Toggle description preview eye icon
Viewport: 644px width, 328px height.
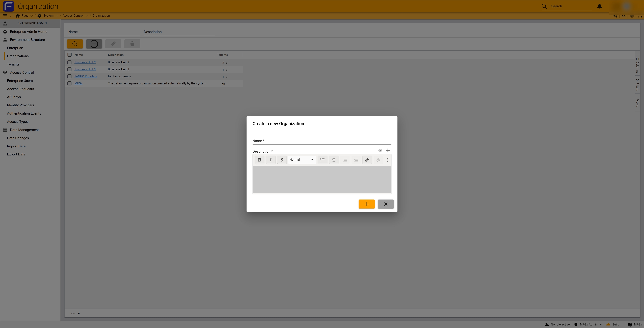point(380,150)
